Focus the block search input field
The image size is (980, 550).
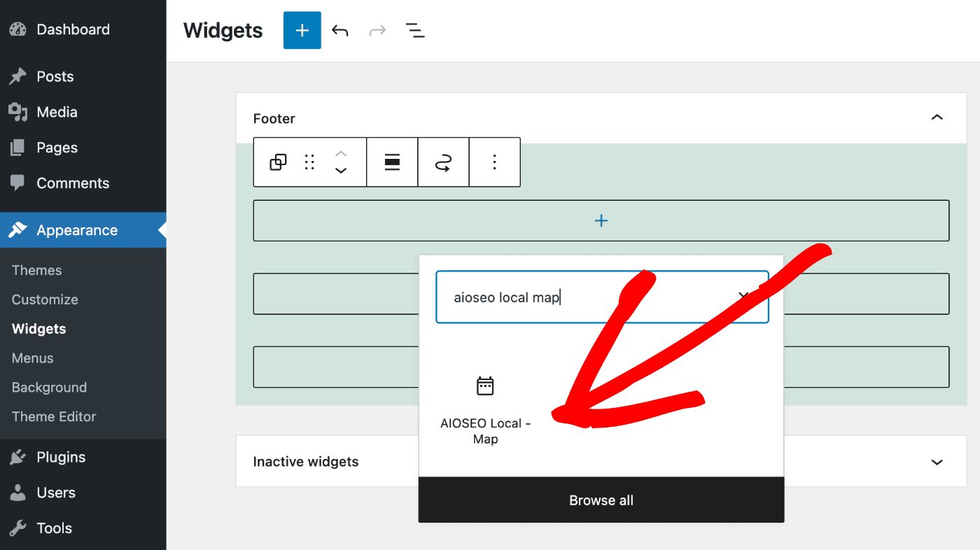[602, 297]
